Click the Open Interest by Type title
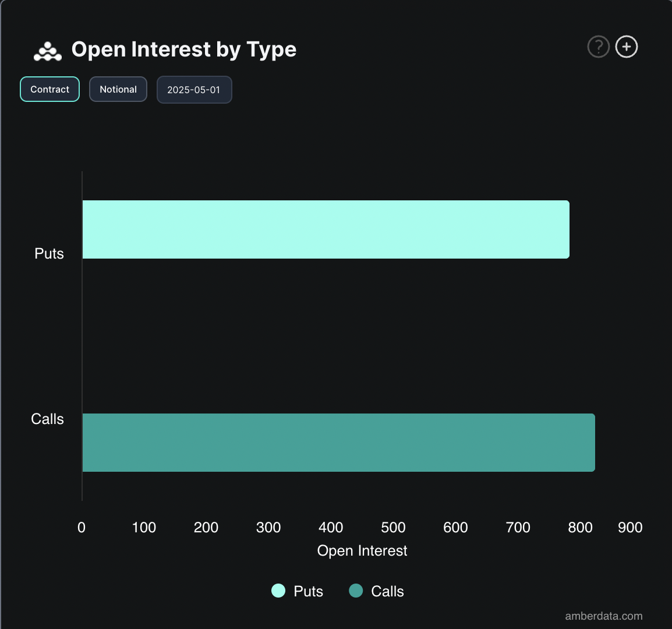Screen dimensions: 672x629 coord(183,49)
